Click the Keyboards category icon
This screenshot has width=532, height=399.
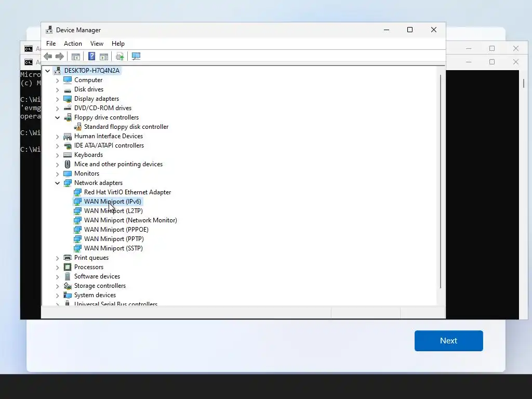(68, 155)
